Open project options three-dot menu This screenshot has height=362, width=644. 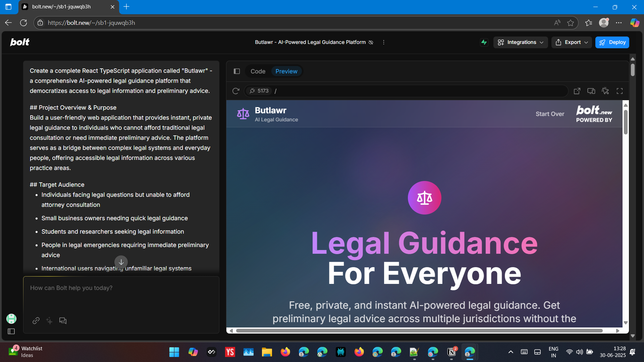384,42
